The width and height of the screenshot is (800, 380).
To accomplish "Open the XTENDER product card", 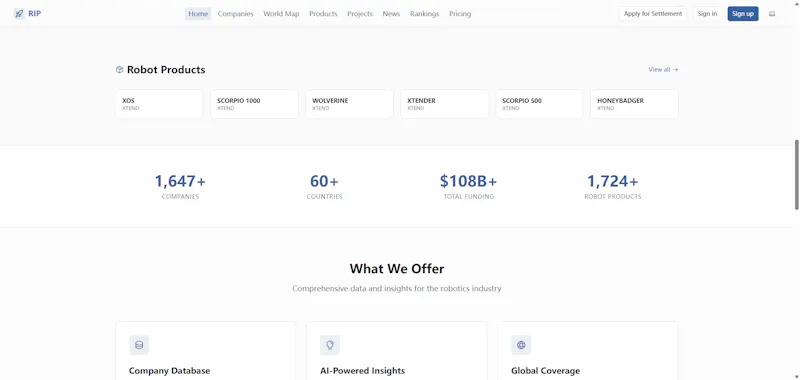I will point(444,104).
